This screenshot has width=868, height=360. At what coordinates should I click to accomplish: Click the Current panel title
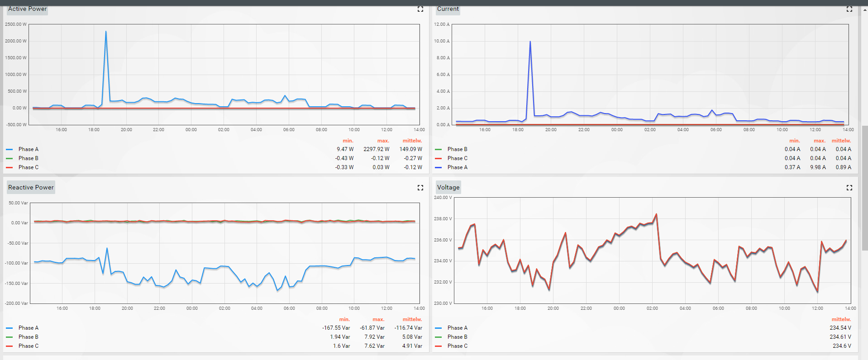coord(448,9)
